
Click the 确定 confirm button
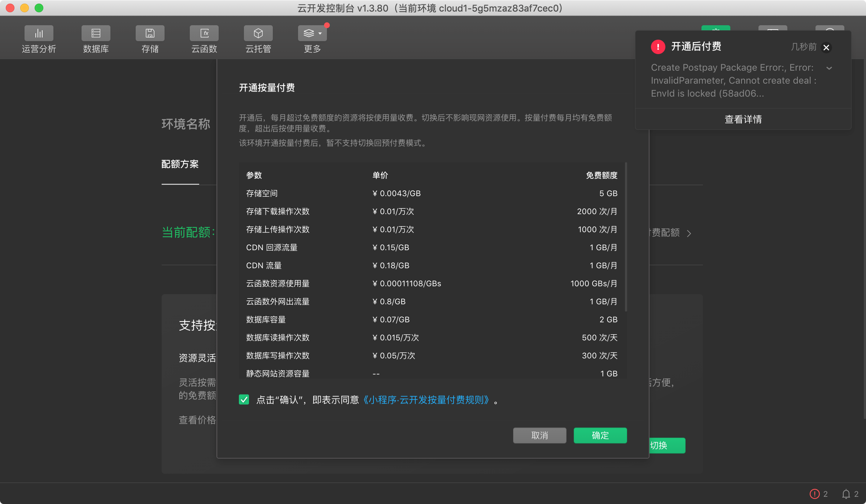[600, 436]
